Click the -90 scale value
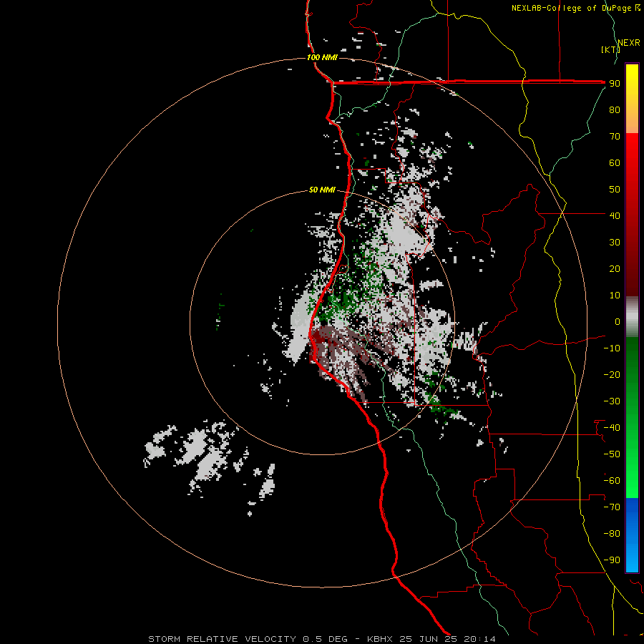The height and width of the screenshot is (644, 644). pyautogui.click(x=612, y=560)
